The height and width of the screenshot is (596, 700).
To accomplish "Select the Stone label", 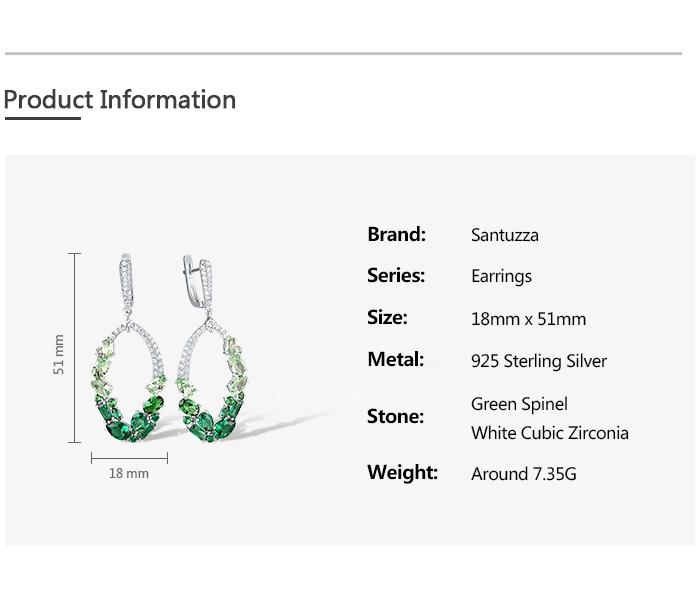I will pyautogui.click(x=395, y=416).
